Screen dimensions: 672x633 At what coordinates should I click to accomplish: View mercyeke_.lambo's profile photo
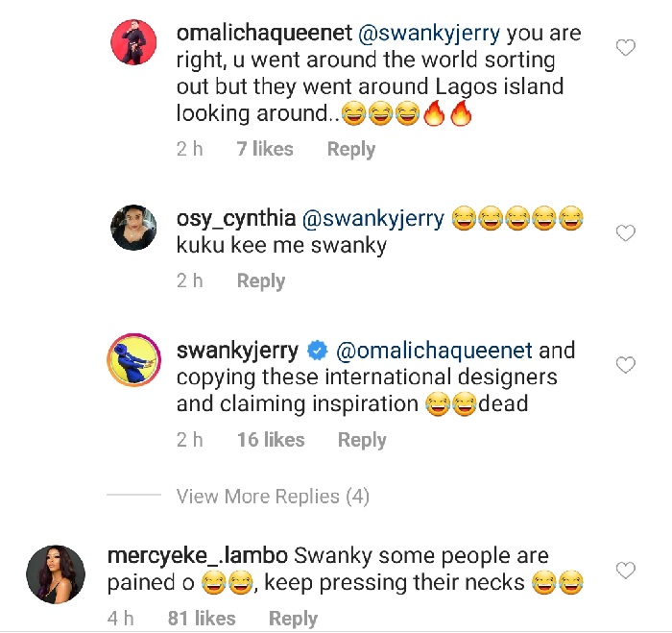click(x=51, y=573)
